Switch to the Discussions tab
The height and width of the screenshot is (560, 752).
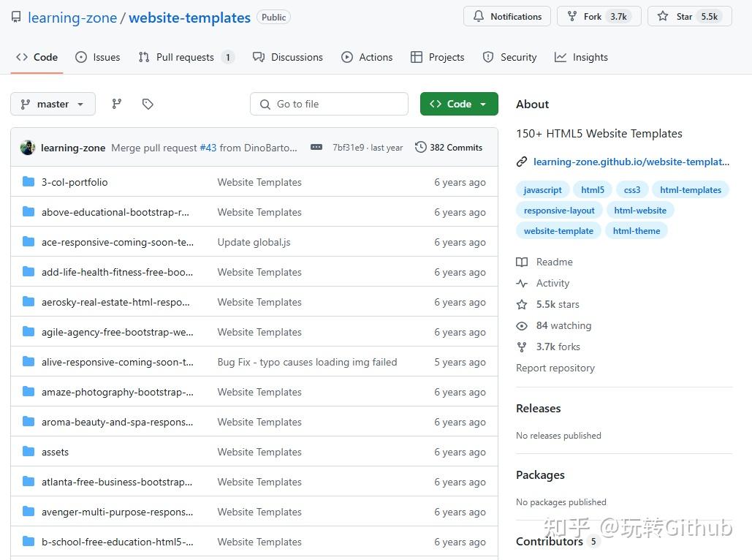pyautogui.click(x=288, y=57)
